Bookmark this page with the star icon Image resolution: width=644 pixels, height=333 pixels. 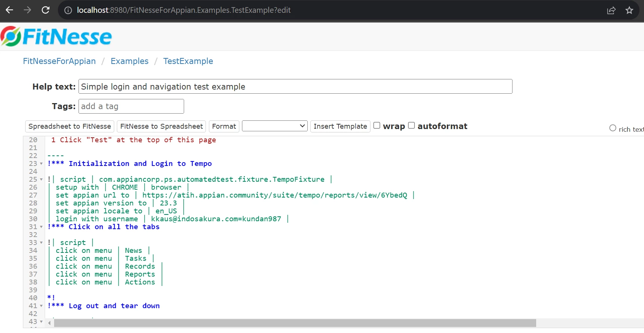pos(629,10)
